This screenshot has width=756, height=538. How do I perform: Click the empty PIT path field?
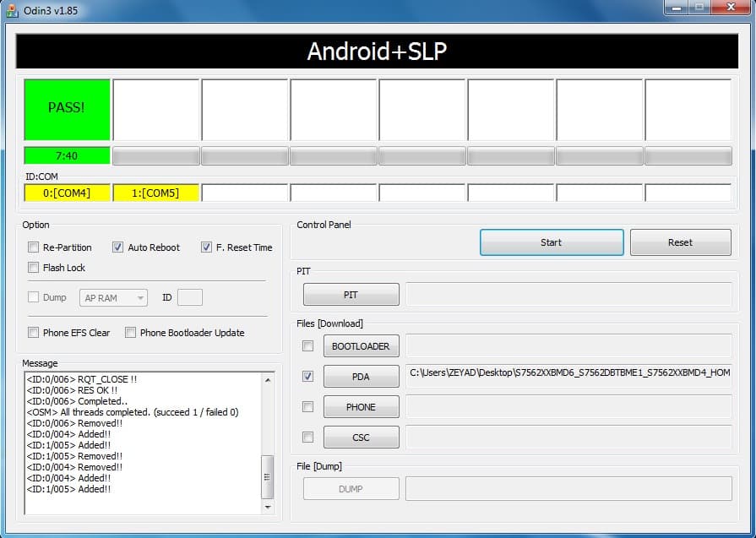(x=569, y=295)
